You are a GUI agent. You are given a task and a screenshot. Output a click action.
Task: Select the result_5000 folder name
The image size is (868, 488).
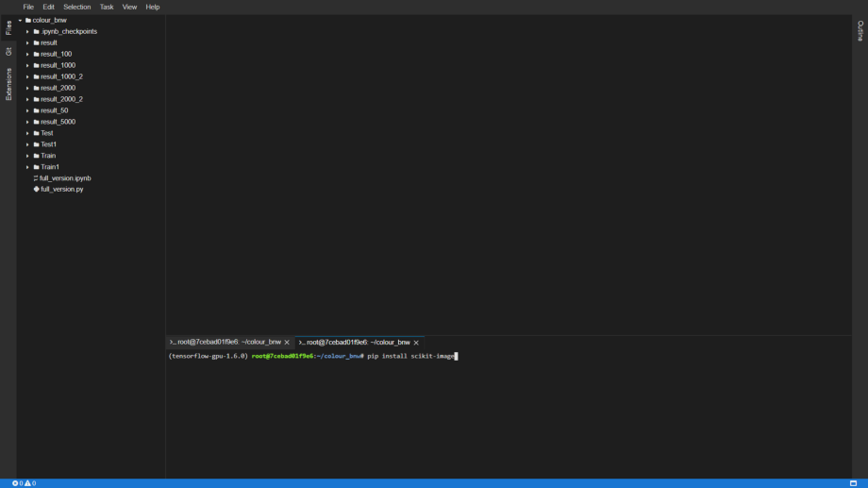pos(58,122)
